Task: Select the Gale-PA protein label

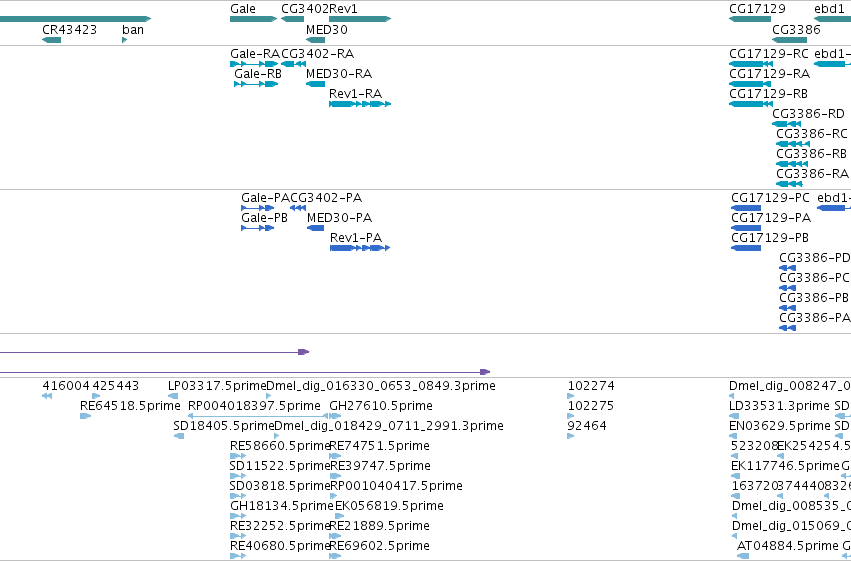Action: pos(265,198)
